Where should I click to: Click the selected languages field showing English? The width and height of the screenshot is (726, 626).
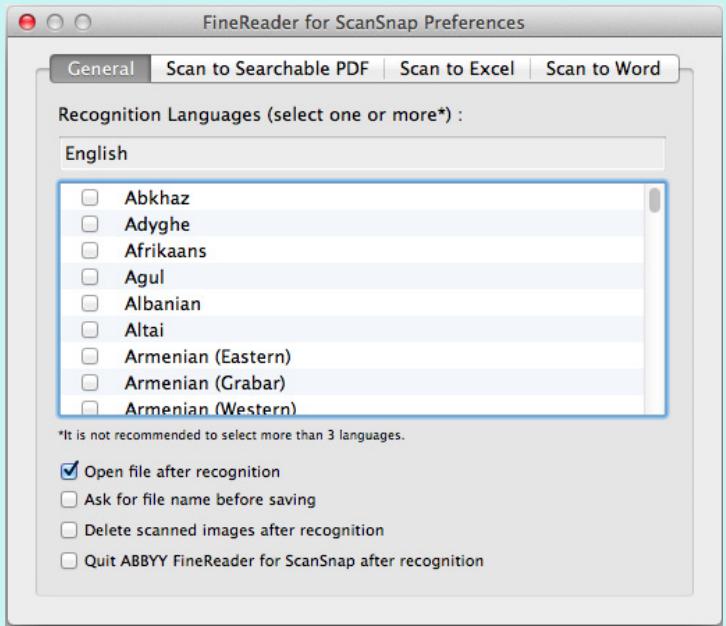tap(362, 153)
